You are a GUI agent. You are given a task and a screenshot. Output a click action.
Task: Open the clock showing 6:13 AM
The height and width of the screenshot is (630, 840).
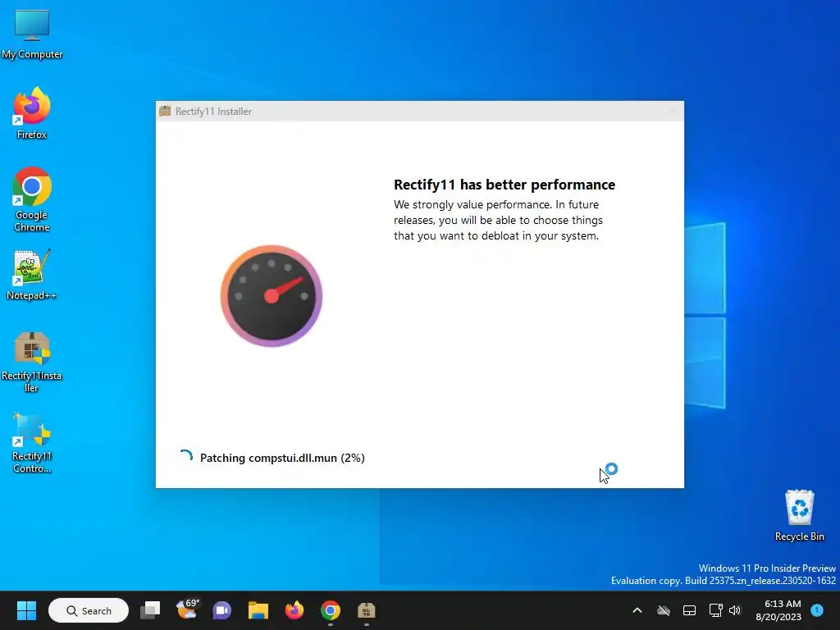(778, 610)
